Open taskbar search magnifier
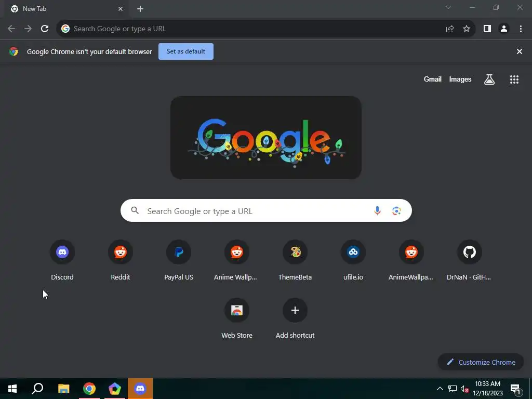Screen dimensions: 532x399 point(37,389)
